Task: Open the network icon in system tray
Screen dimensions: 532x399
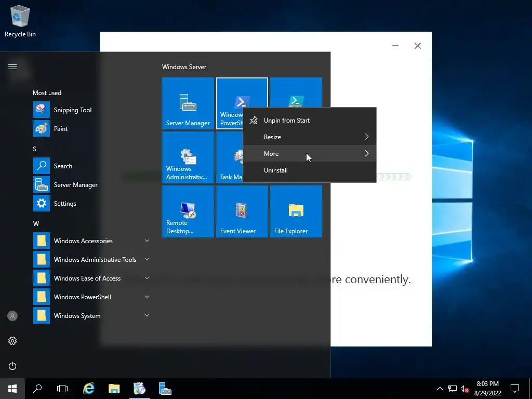Action: (453, 389)
